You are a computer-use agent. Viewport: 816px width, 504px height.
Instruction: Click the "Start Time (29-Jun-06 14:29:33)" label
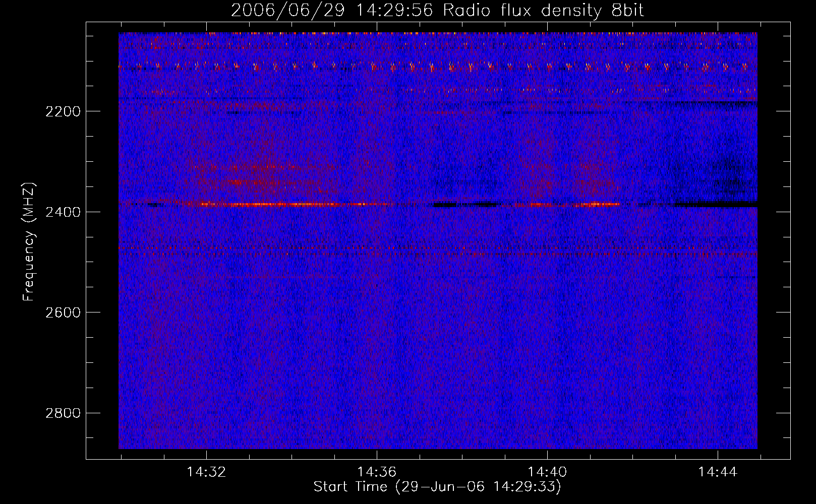[437, 487]
